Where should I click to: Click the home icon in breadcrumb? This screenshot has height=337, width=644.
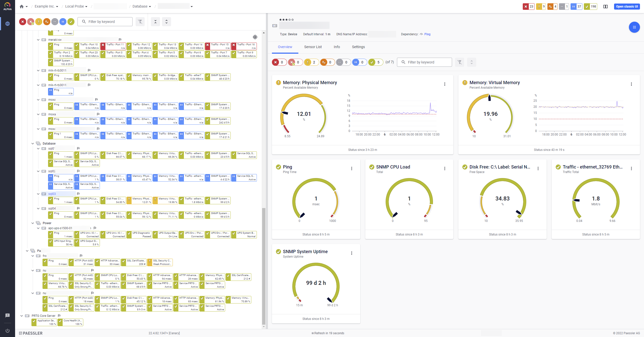click(22, 7)
